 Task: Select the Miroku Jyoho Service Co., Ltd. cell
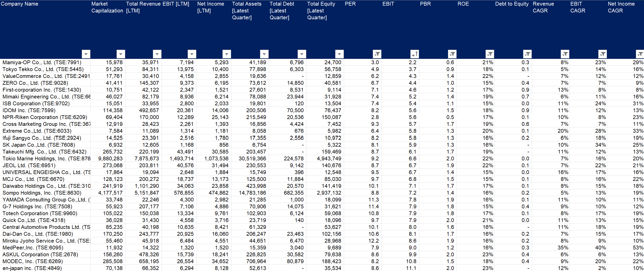click(45, 241)
